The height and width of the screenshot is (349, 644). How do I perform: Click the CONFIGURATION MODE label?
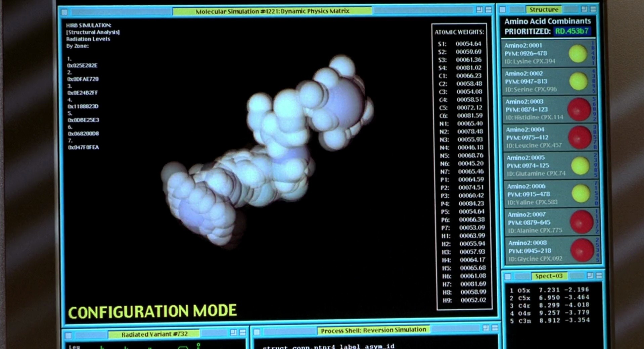click(x=152, y=311)
